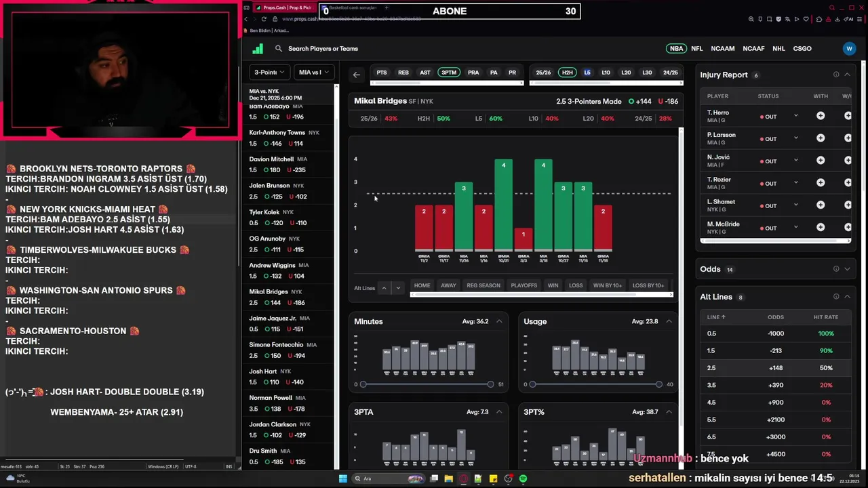Viewport: 868px width, 488px height.
Task: Open the 3-Pointers stat dropdown
Action: (270, 72)
